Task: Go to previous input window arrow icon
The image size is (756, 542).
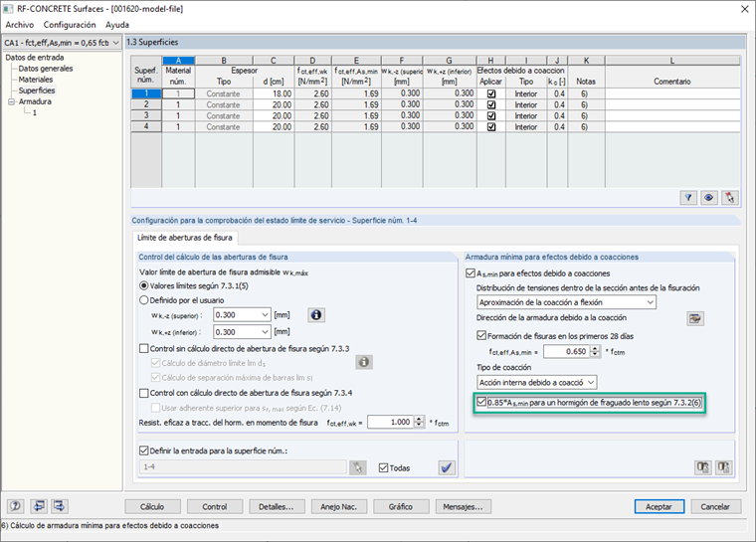Action: point(39,506)
